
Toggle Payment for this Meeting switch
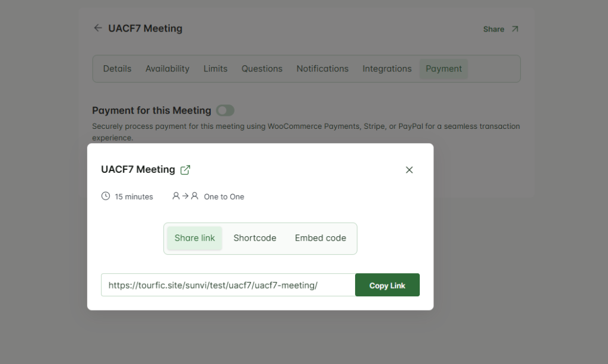225,110
